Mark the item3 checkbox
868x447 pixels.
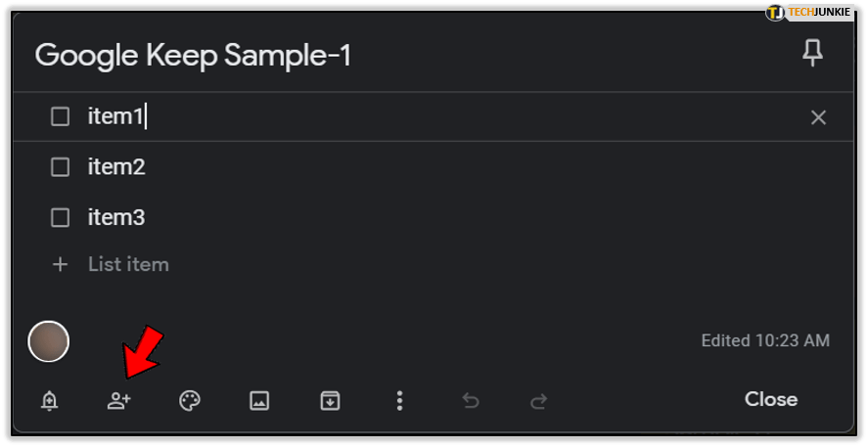click(x=61, y=217)
